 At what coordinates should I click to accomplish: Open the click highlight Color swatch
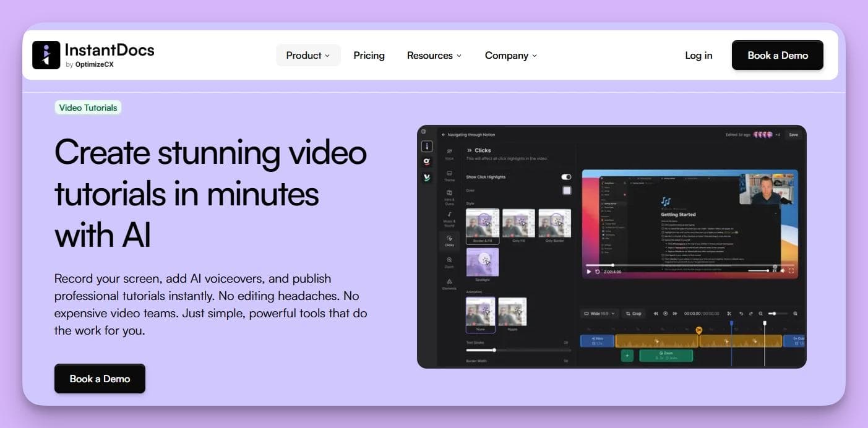click(566, 190)
